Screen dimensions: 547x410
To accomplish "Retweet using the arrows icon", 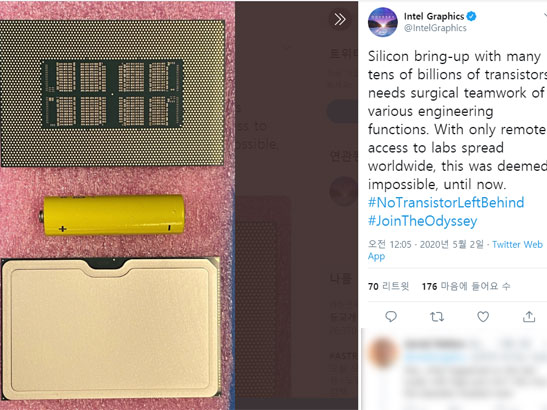I will coord(437,316).
